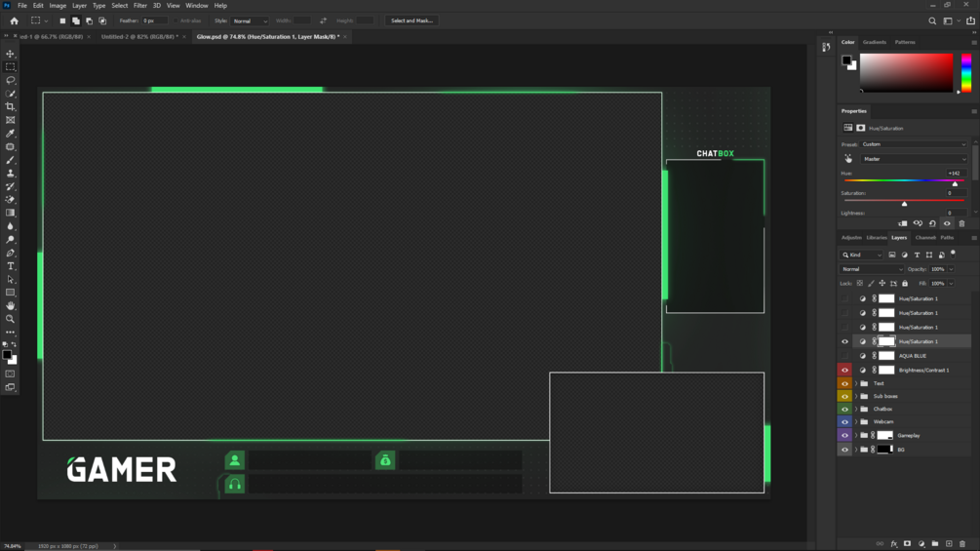Hide the Brightness/Contrast 1 layer
Image resolution: width=980 pixels, height=551 pixels.
coord(844,371)
